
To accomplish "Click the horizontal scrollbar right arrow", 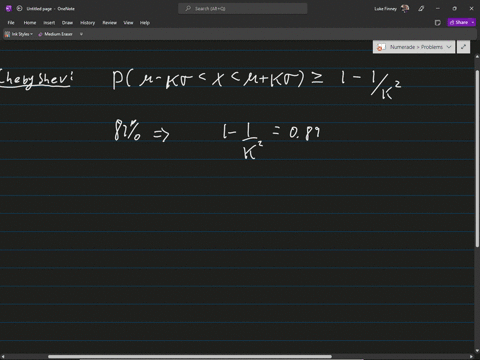I will [x=472, y=357].
